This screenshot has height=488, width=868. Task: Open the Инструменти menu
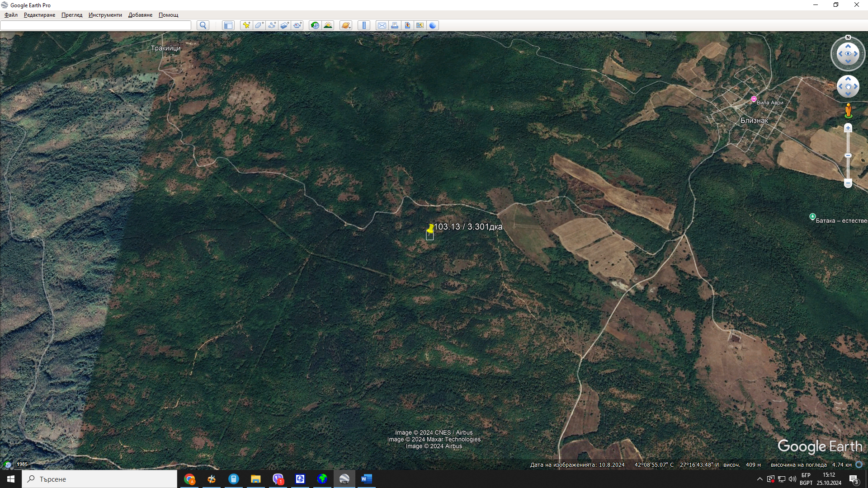105,15
